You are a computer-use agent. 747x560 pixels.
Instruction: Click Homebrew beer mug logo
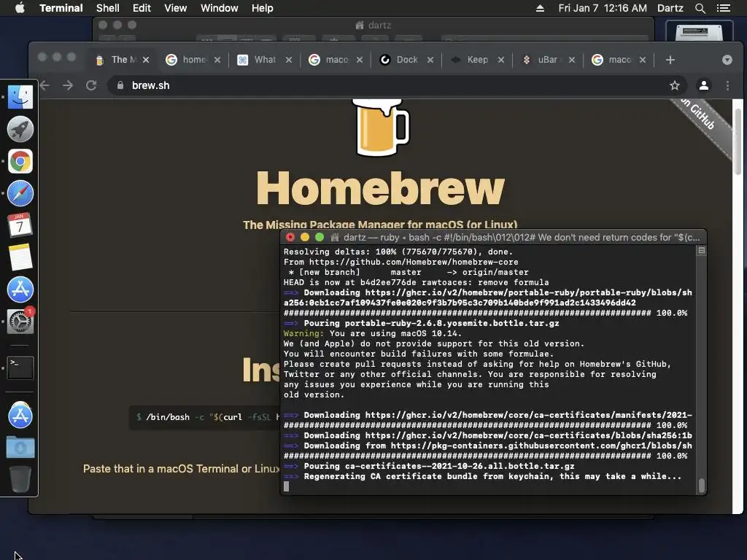click(x=382, y=127)
